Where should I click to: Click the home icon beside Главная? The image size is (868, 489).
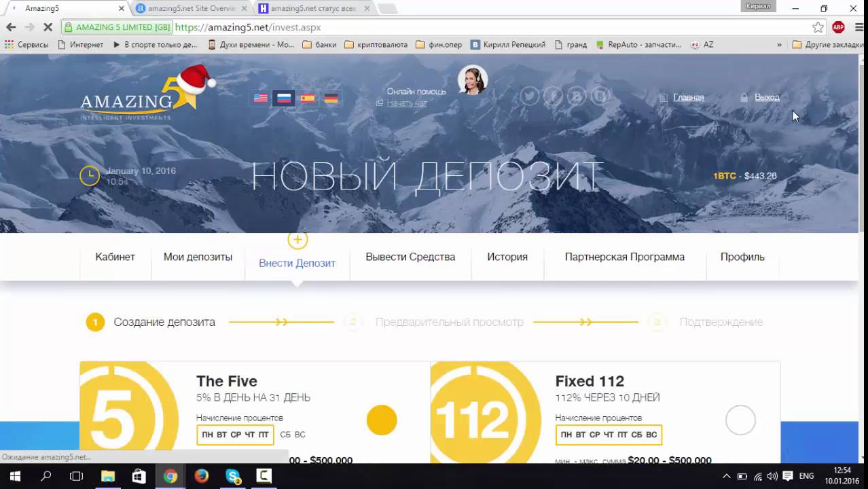[x=664, y=98]
